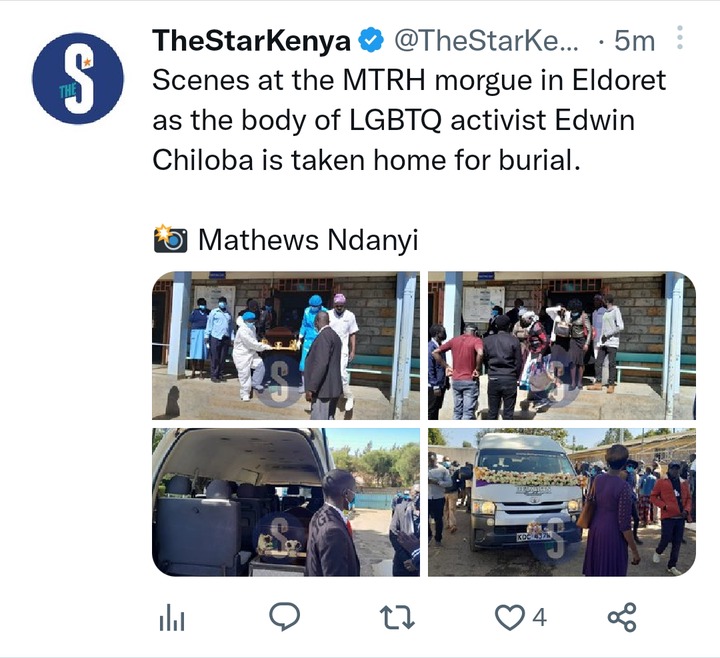Open the tweet's three-dot more menu

tap(680, 37)
